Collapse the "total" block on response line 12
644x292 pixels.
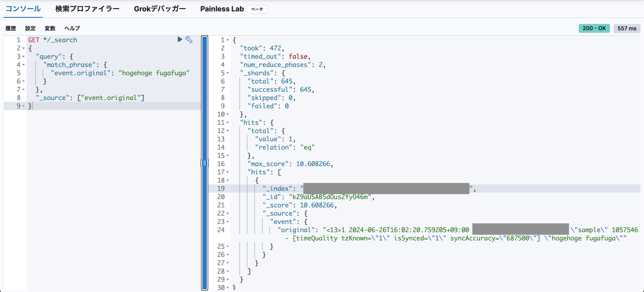coord(228,131)
